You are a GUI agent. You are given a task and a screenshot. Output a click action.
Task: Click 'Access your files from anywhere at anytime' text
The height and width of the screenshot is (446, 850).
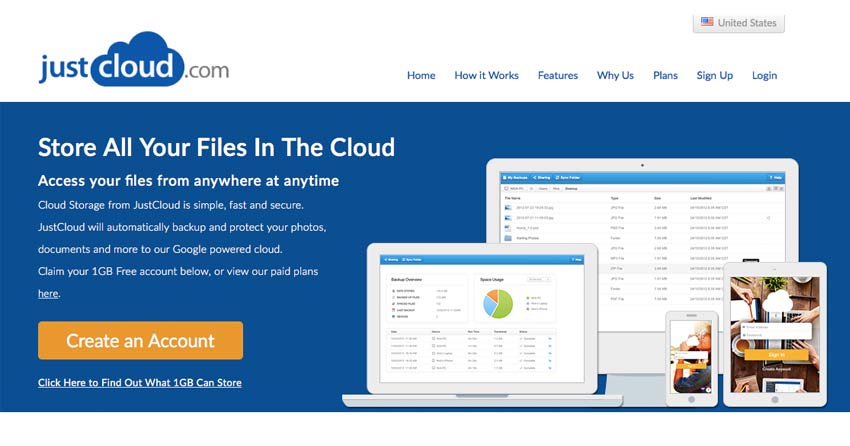pos(188,180)
